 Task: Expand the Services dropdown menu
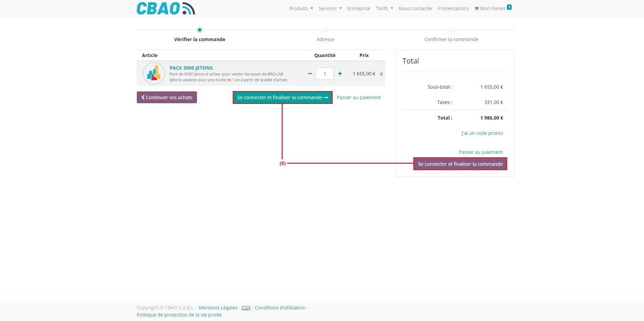click(x=330, y=8)
